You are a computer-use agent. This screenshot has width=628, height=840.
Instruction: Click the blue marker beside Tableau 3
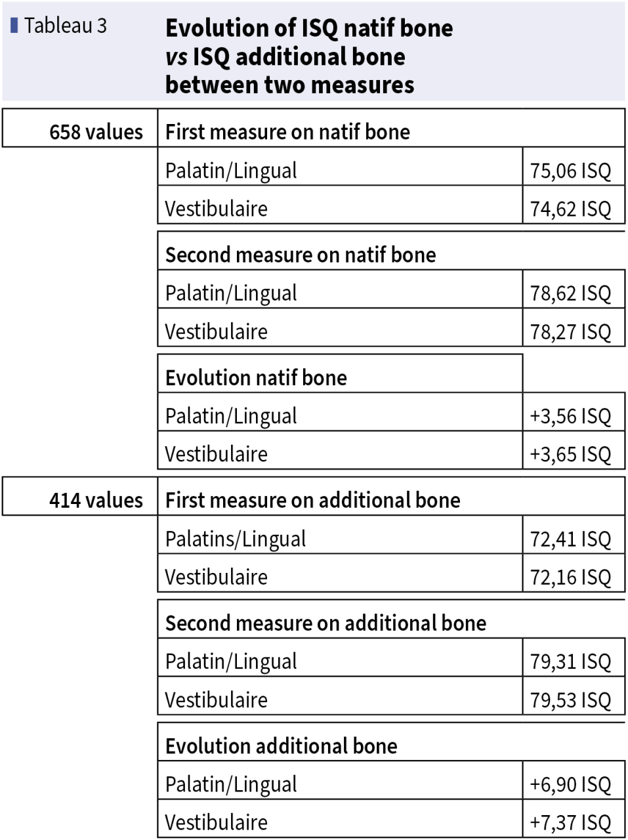[x=14, y=25]
